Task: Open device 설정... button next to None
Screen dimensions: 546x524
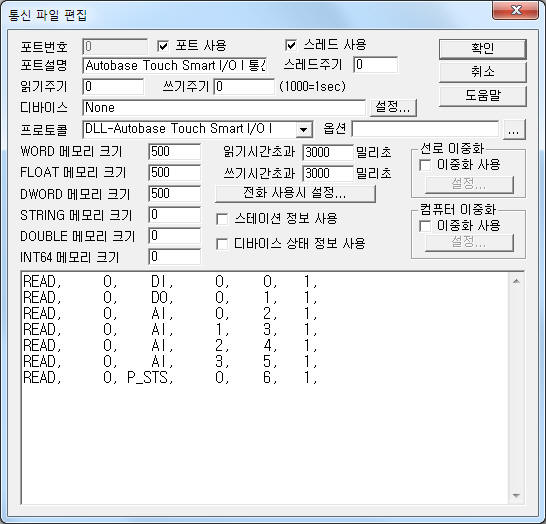Action: point(393,107)
